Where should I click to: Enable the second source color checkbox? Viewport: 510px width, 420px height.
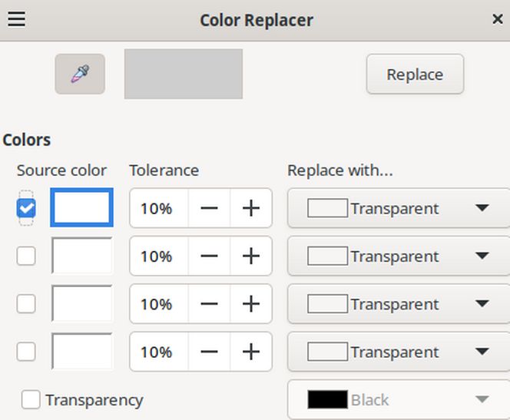click(26, 256)
